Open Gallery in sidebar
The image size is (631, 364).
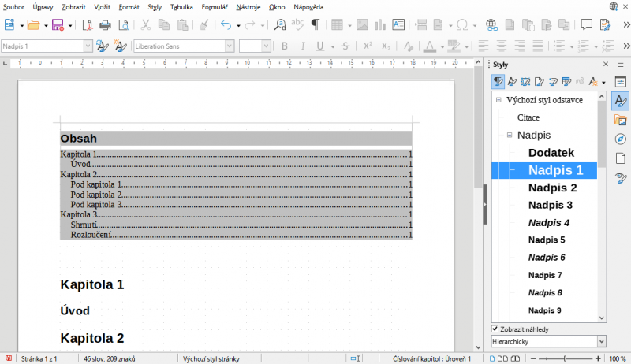(621, 120)
